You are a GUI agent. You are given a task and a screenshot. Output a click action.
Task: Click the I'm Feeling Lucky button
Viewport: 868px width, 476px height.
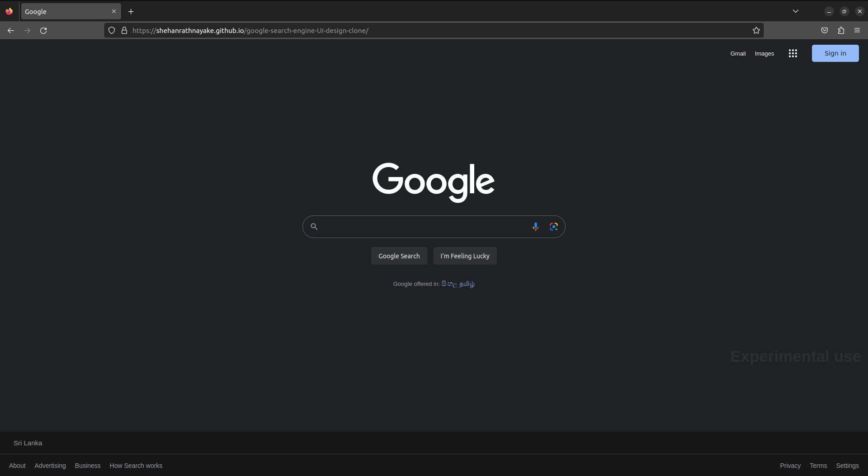[465, 256]
